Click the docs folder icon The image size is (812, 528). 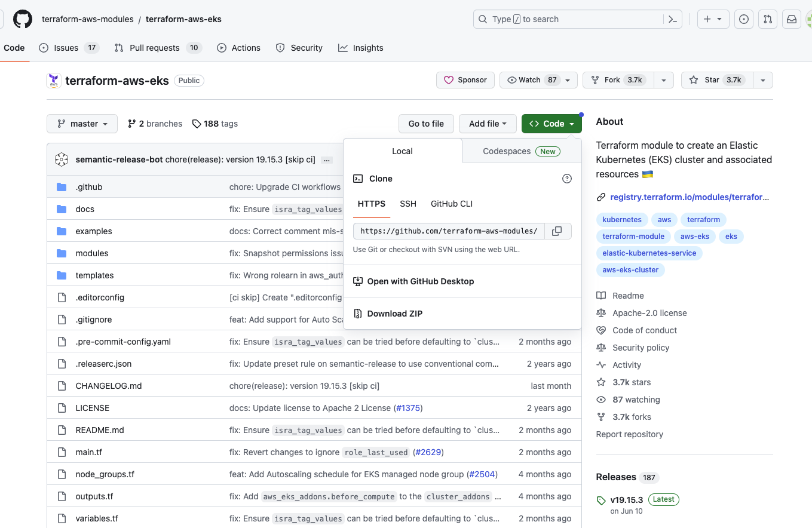[62, 209]
